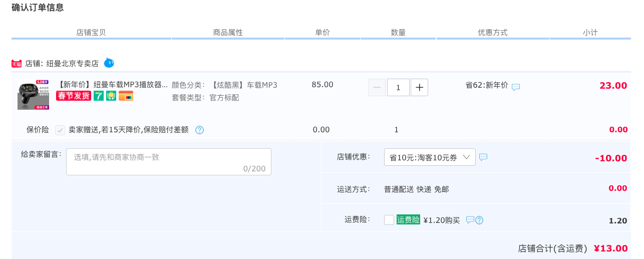Click the 优惠方式 column header
644x259 pixels.
[493, 33]
